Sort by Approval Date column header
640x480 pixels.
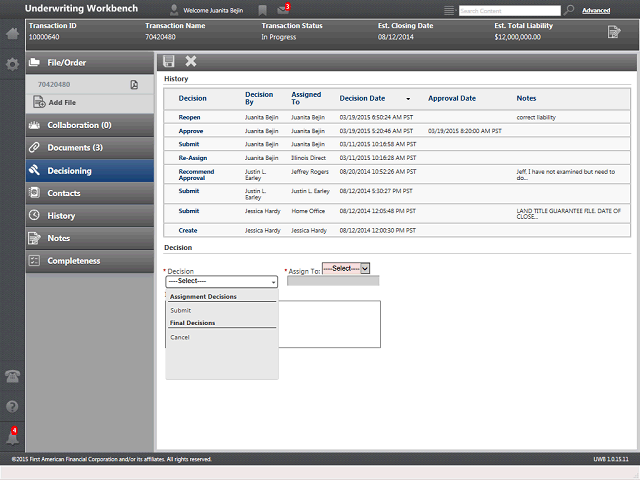coord(452,98)
